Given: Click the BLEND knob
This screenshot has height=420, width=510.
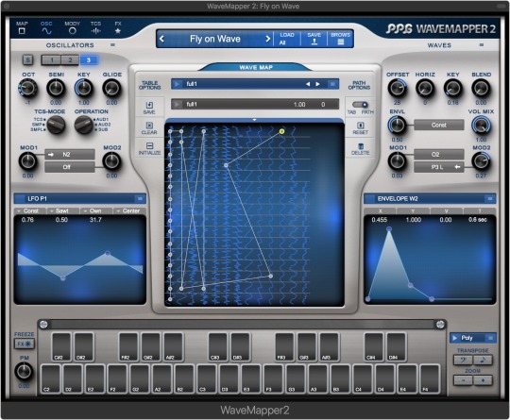Looking at the screenshot, I should tap(481, 89).
